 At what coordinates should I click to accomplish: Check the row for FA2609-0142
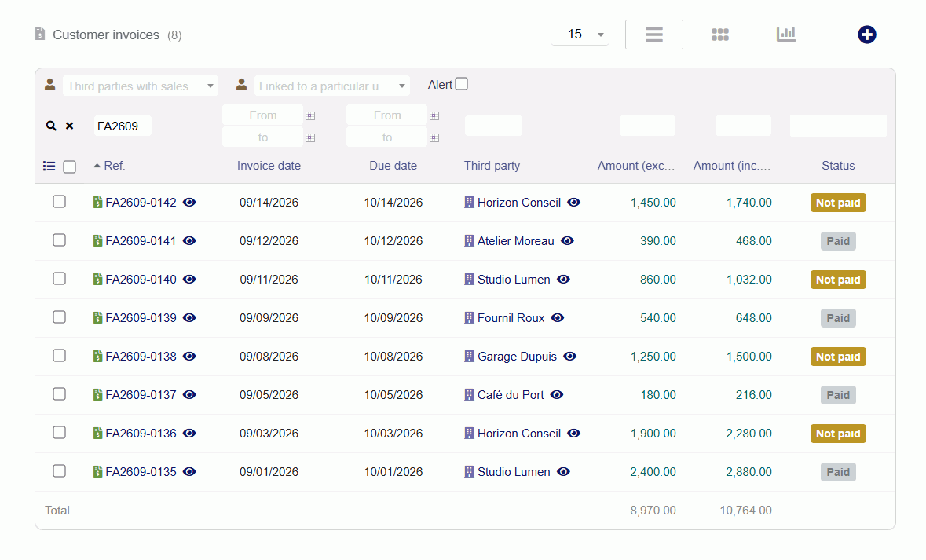click(59, 201)
